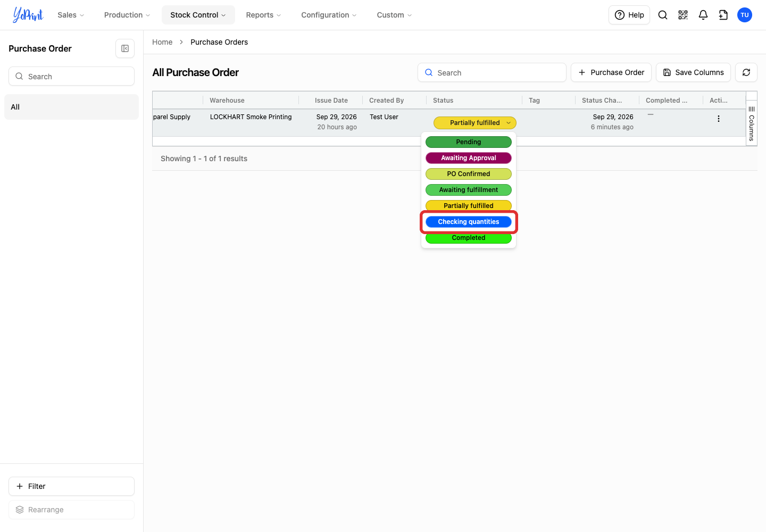Image resolution: width=766 pixels, height=532 pixels.
Task: Select the All view in sidebar
Action: click(x=71, y=107)
